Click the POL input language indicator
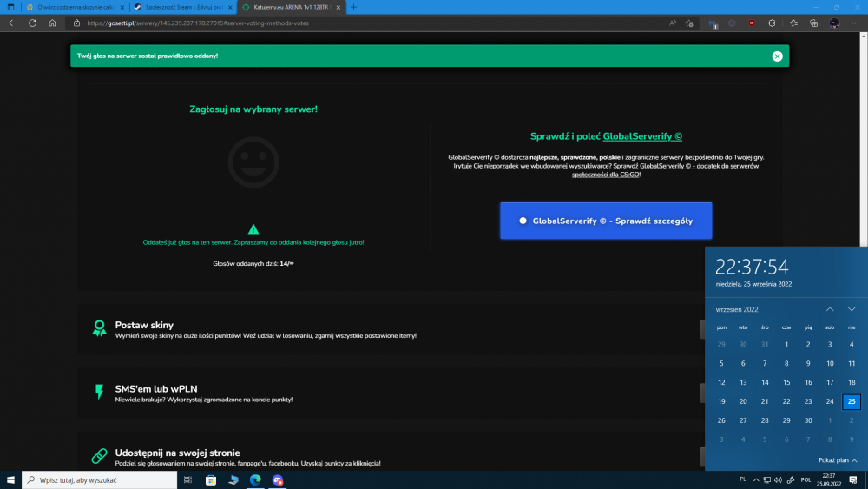Viewport: 868px width, 489px height. (x=806, y=479)
